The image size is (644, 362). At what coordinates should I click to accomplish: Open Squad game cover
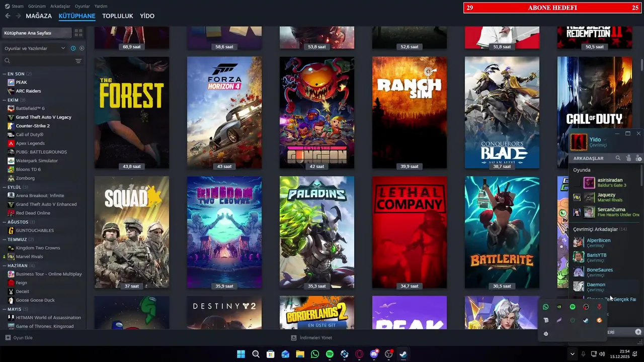point(132,232)
